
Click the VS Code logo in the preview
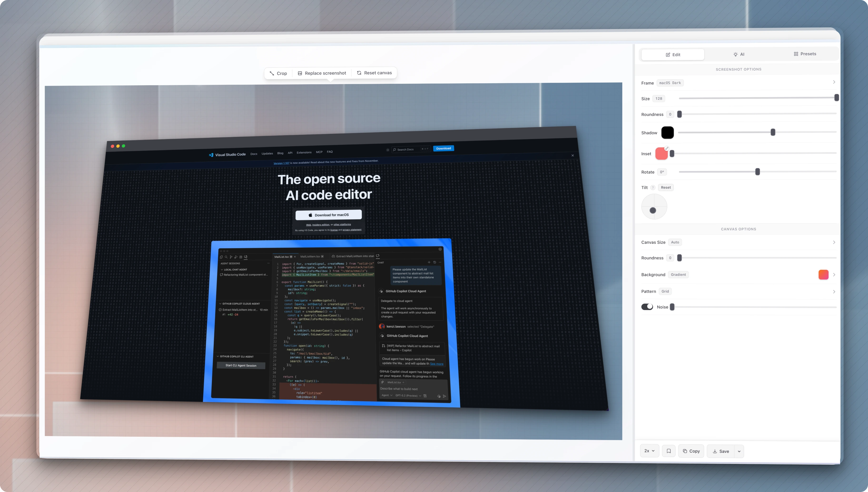(211, 155)
